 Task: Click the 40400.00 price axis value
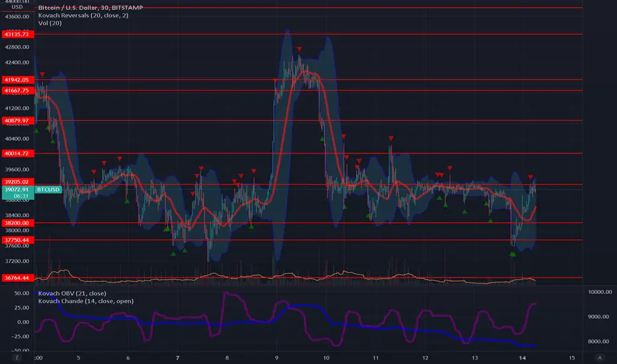click(17, 138)
